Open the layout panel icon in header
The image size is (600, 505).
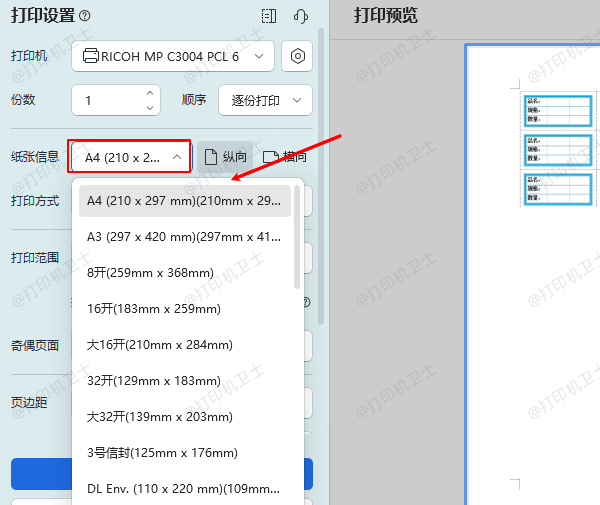click(269, 16)
